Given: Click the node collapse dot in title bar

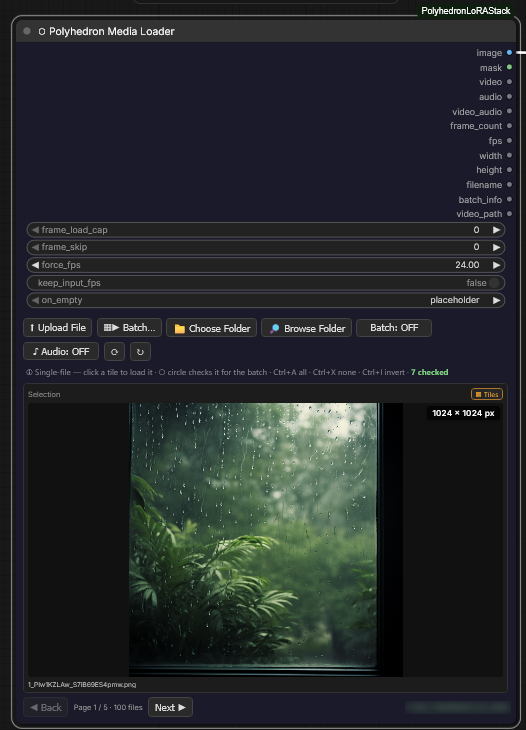Looking at the screenshot, I should (27, 31).
